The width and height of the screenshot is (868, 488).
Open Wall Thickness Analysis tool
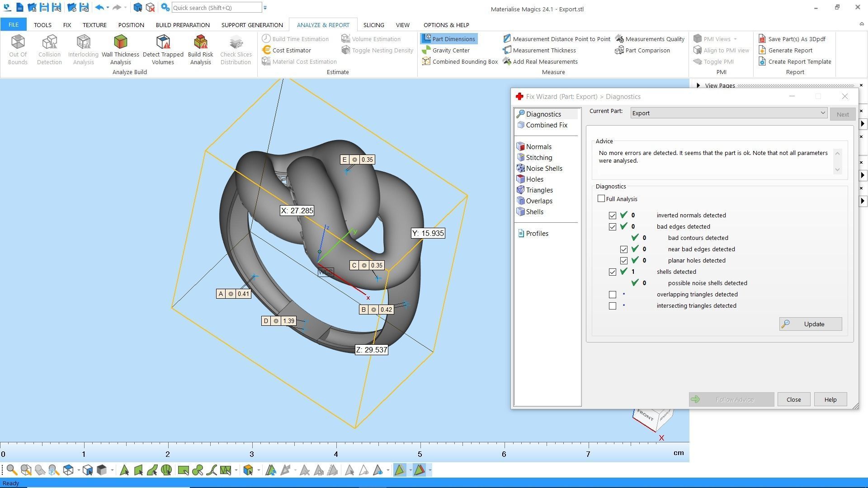(x=120, y=49)
